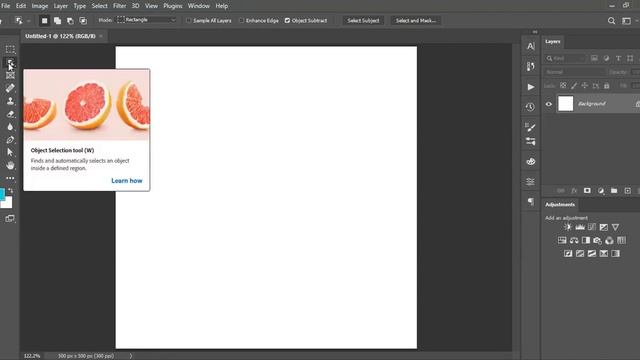This screenshot has width=640, height=360.
Task: Open the foreground cyan color swatch
Action: (2, 194)
